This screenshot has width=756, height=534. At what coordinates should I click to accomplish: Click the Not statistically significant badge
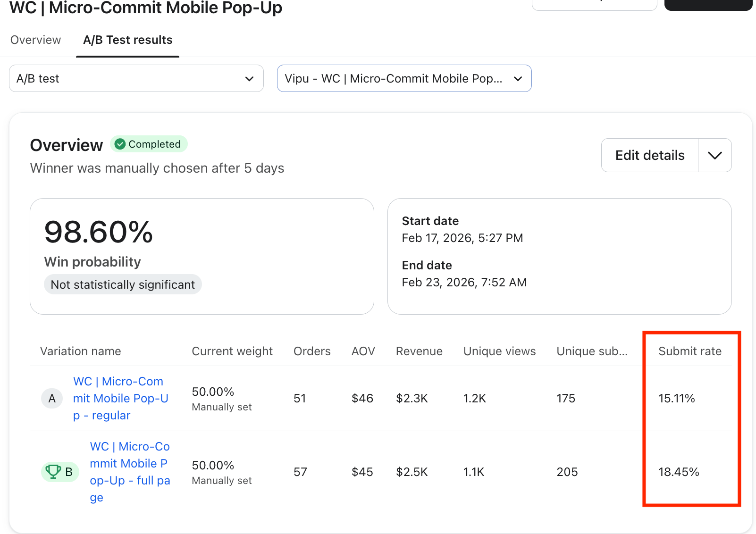(x=123, y=284)
